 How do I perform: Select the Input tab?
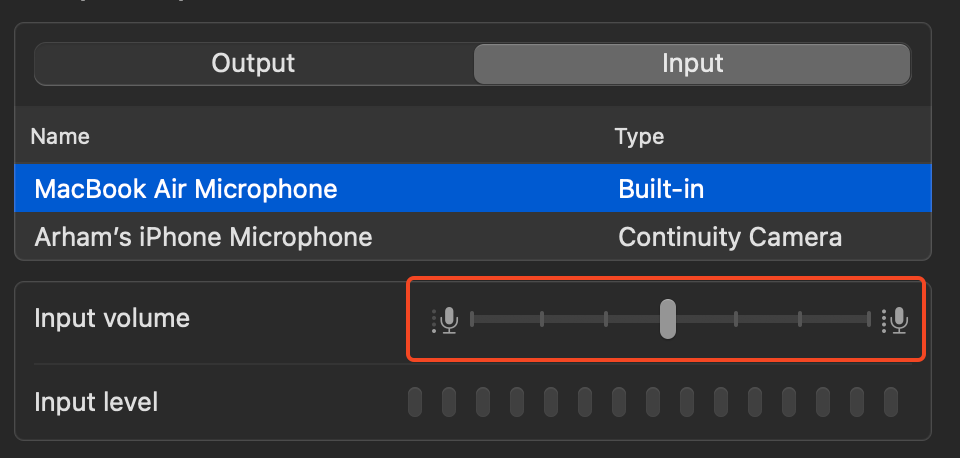pyautogui.click(x=692, y=64)
